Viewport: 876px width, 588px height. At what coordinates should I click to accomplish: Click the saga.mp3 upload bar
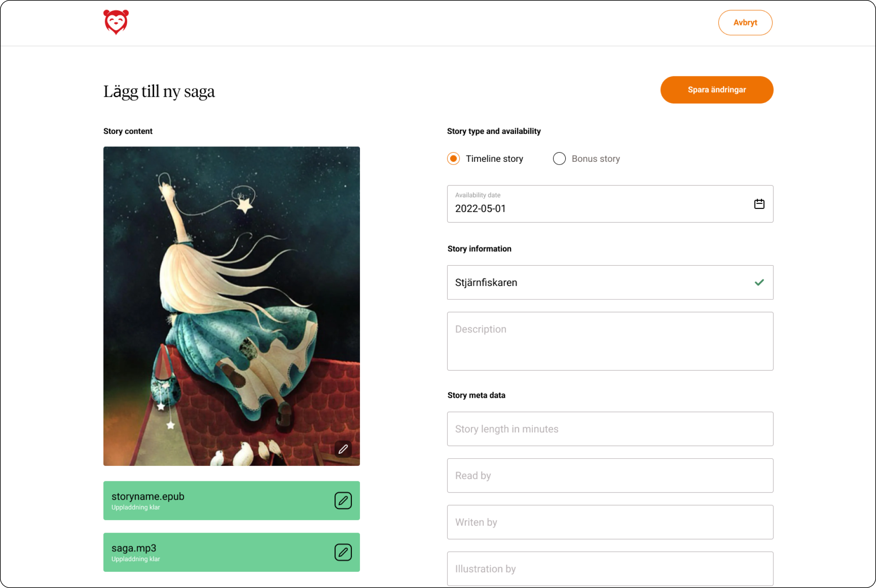coord(232,552)
